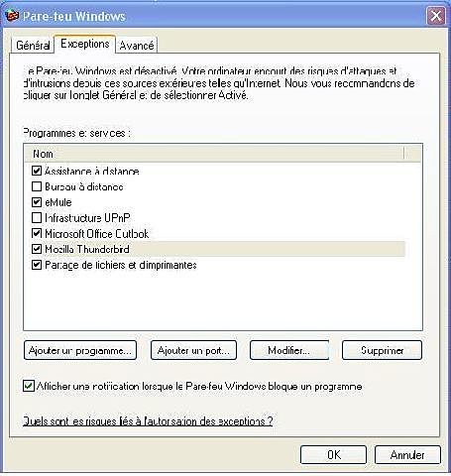This screenshot has height=476, width=451.
Task: Close the Pare-feu Windows dialog
Action: (436, 16)
